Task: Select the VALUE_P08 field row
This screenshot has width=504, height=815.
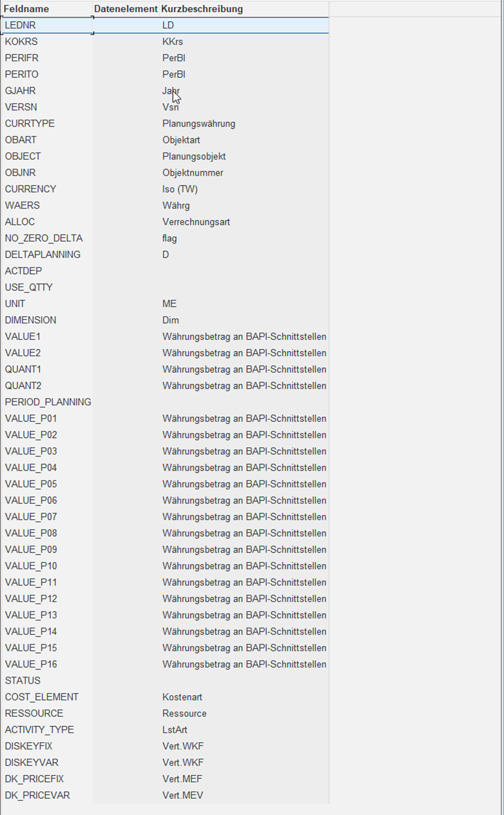Action: pyautogui.click(x=165, y=533)
